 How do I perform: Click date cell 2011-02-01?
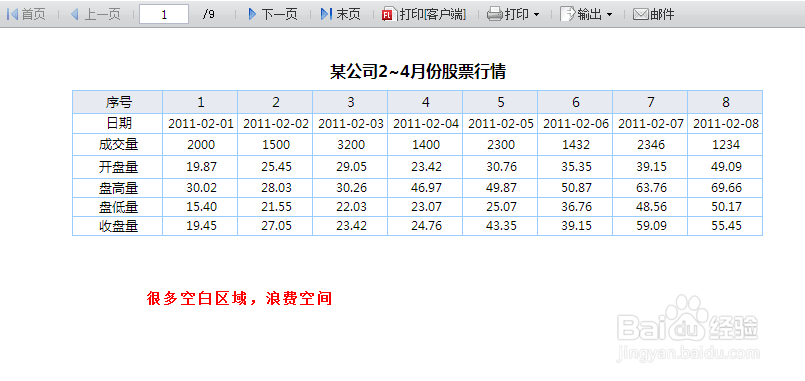tap(201, 124)
